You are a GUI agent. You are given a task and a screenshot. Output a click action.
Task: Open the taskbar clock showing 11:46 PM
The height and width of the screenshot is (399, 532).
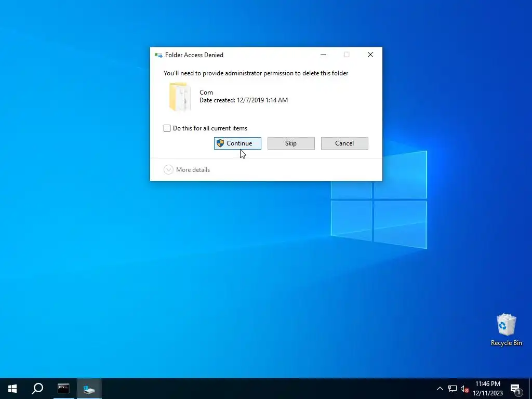(x=487, y=389)
